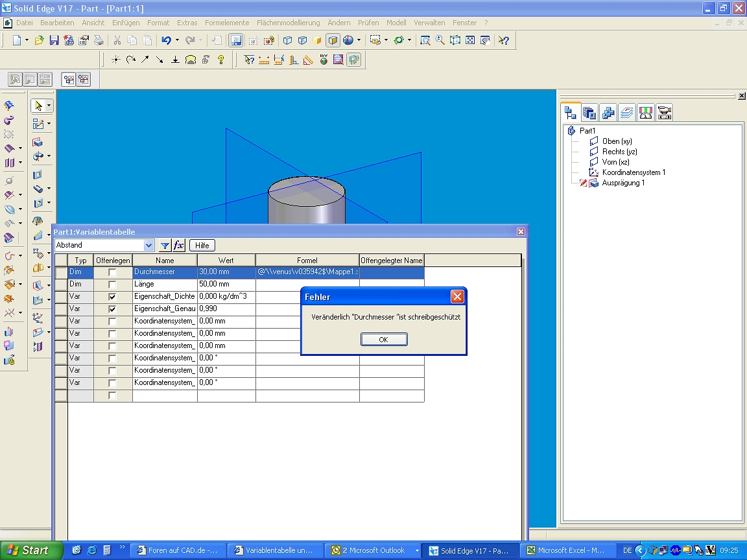Image resolution: width=747 pixels, height=560 pixels.
Task: Expand the Revolved Protrusion flyout arrow
Action: click(x=49, y=156)
